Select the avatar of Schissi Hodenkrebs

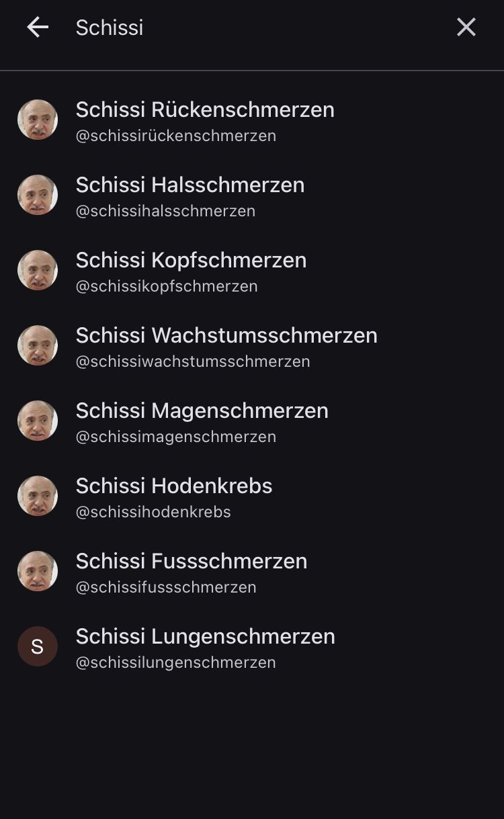(x=38, y=496)
